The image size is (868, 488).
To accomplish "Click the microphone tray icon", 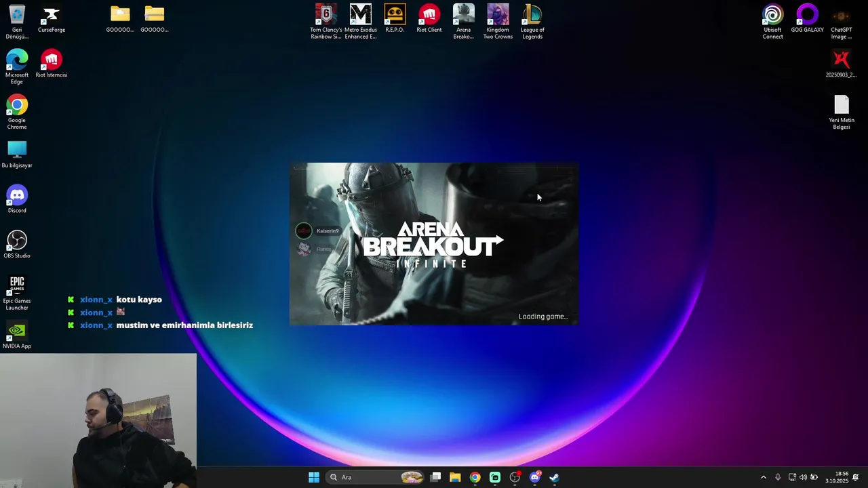I will pyautogui.click(x=778, y=477).
